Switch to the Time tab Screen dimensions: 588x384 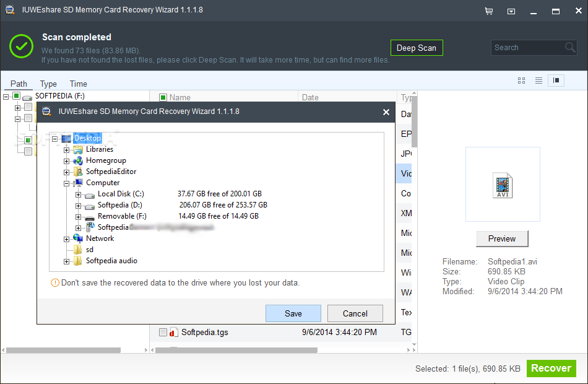(x=79, y=84)
